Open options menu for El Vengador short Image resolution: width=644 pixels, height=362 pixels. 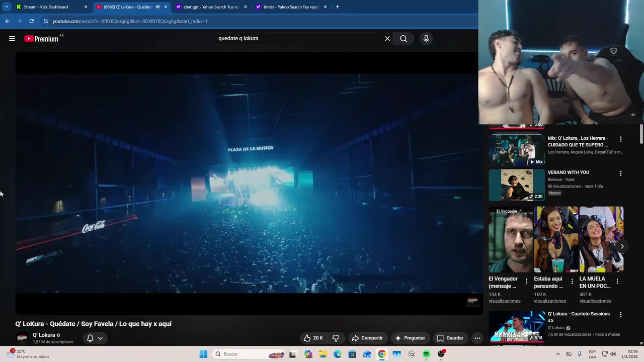tap(526, 281)
